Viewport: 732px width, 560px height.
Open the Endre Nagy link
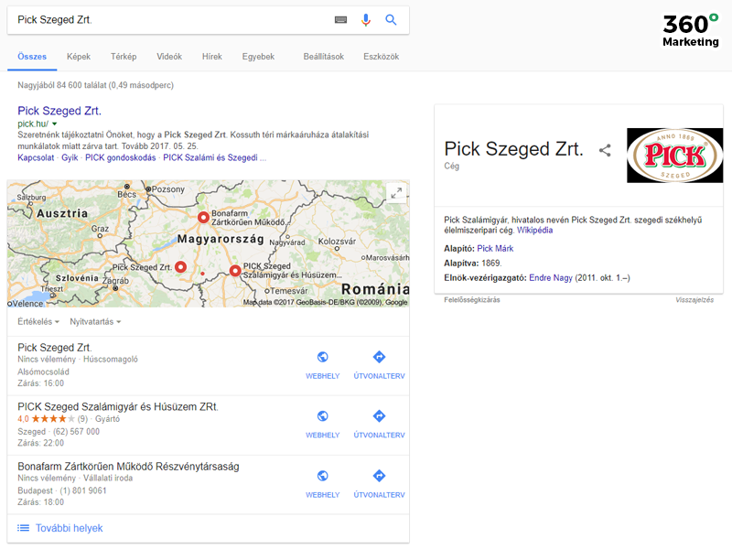pyautogui.click(x=551, y=277)
